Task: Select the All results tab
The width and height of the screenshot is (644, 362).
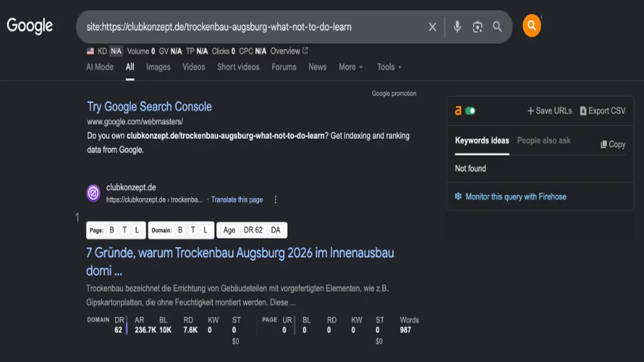Action: [x=130, y=67]
